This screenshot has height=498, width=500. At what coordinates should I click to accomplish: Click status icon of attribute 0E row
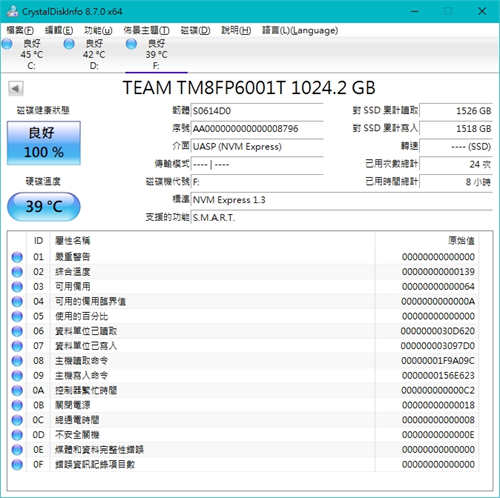(x=17, y=450)
